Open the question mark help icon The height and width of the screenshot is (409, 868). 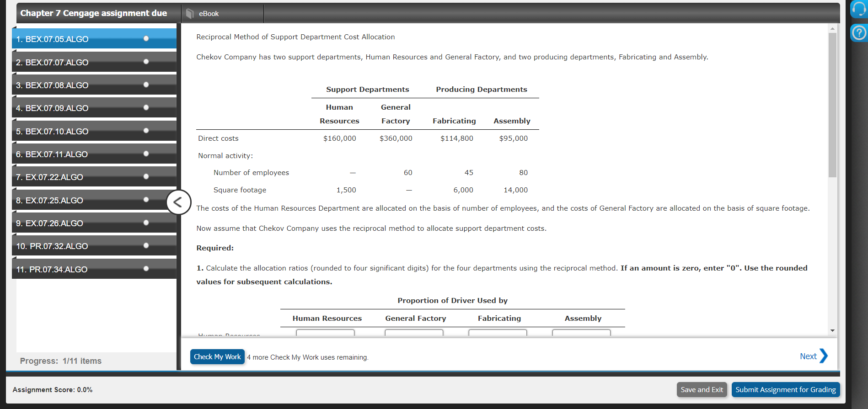pos(859,33)
